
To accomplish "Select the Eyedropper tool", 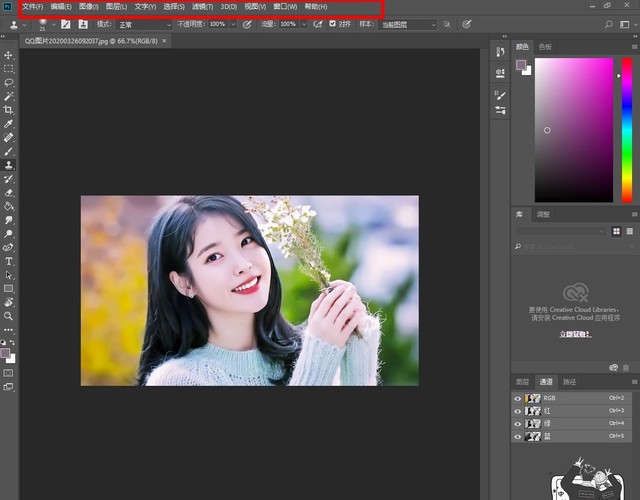I will [x=9, y=123].
